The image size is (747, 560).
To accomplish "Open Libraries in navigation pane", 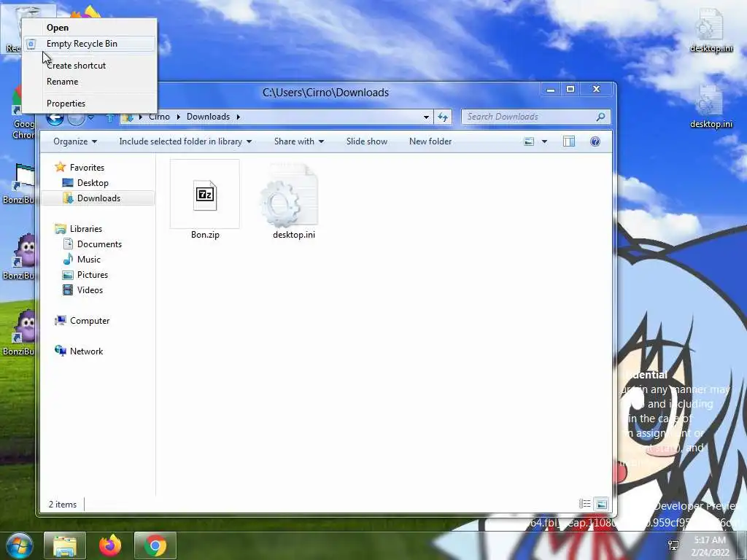I will click(86, 229).
